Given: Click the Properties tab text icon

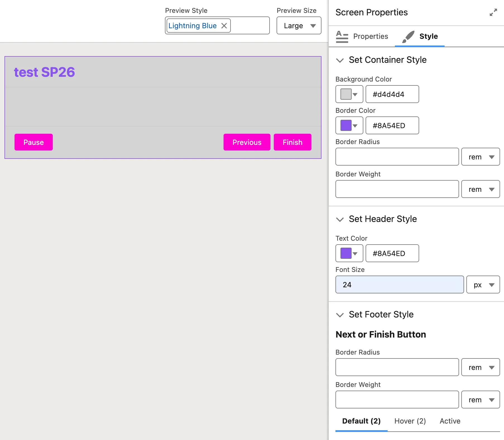Looking at the screenshot, I should pyautogui.click(x=342, y=37).
